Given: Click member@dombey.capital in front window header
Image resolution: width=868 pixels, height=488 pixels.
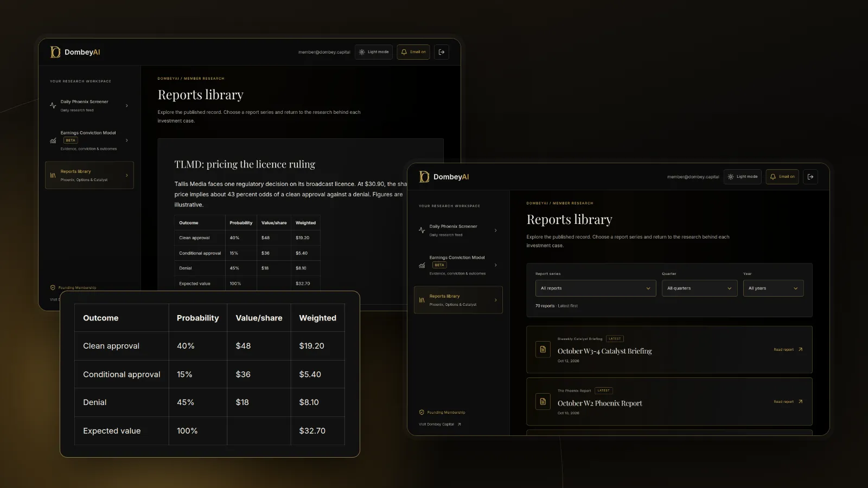Looking at the screenshot, I should pyautogui.click(x=693, y=177).
